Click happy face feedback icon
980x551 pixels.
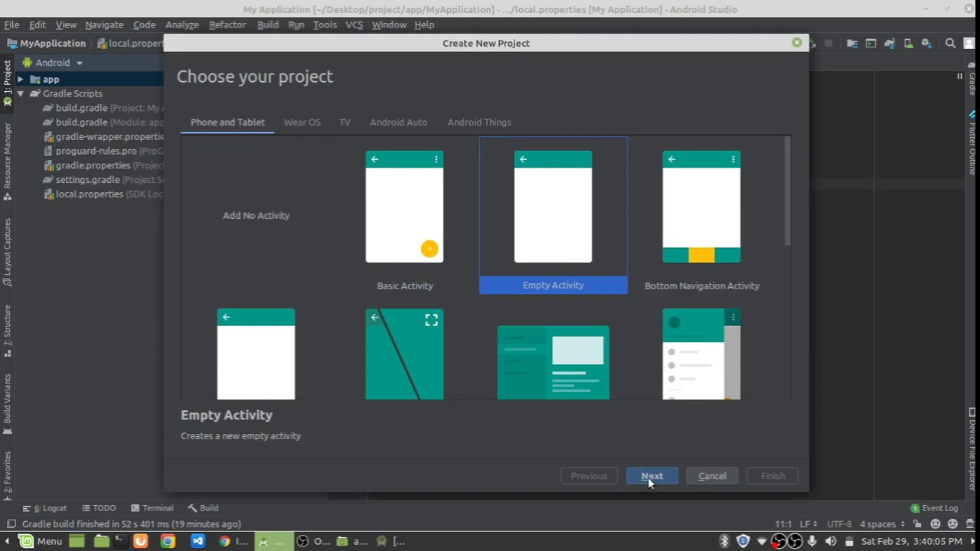coord(935,524)
